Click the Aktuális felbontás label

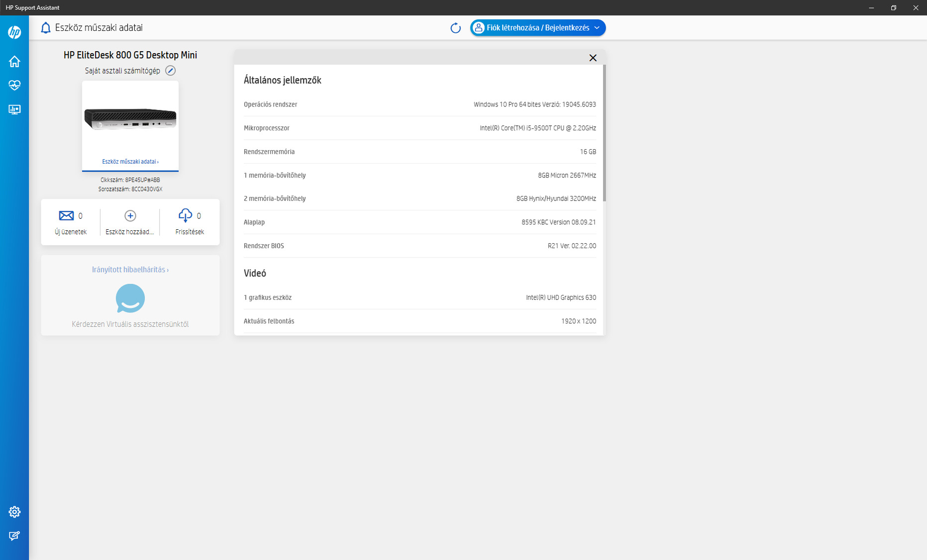(x=269, y=321)
